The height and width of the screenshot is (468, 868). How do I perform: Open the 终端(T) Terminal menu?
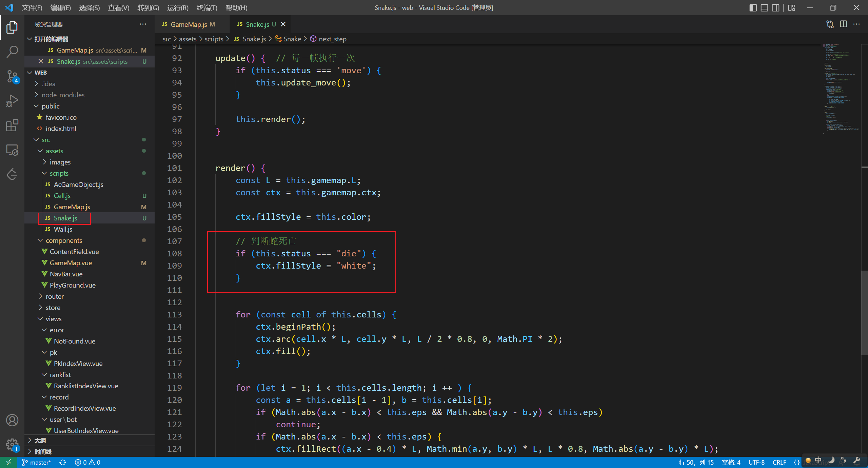tap(207, 7)
